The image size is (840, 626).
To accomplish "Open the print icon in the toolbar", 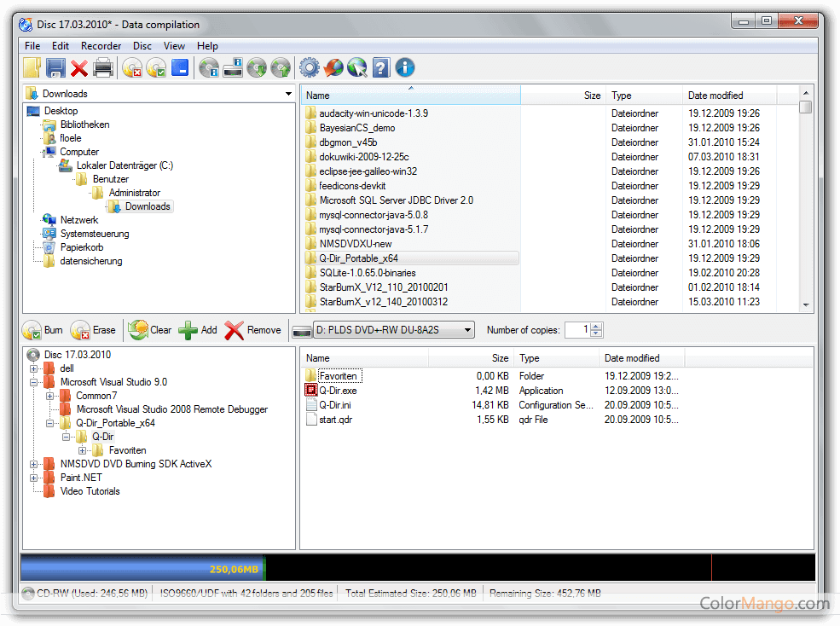I will (x=102, y=67).
